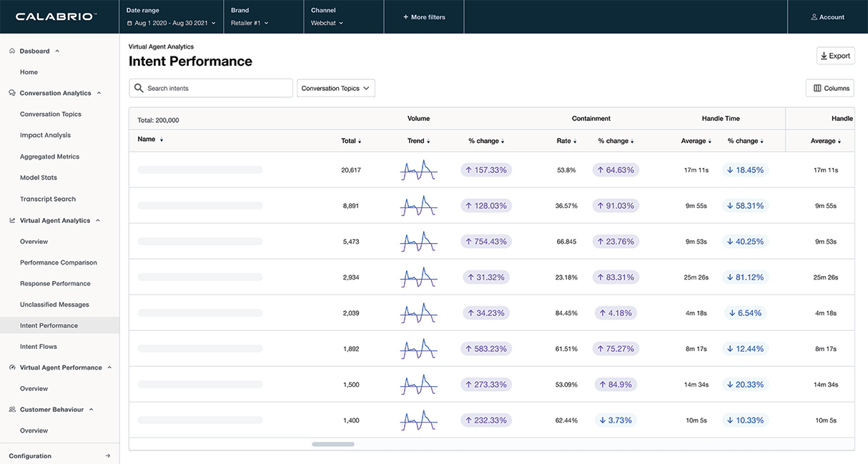Image resolution: width=868 pixels, height=464 pixels.
Task: Sort by the Total volume column
Action: [350, 142]
